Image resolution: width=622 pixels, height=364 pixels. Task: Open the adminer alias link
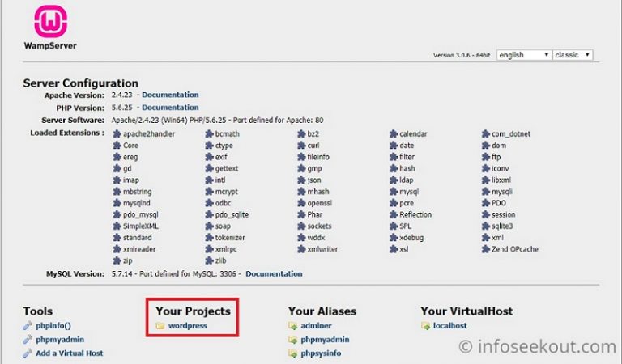(x=316, y=326)
